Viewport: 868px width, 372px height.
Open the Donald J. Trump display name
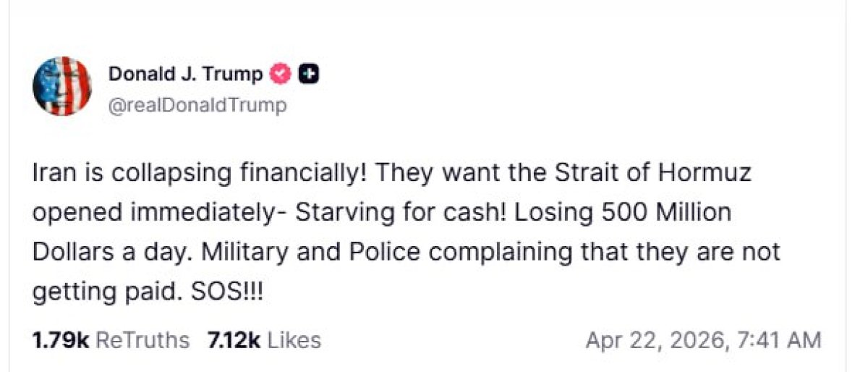[185, 74]
